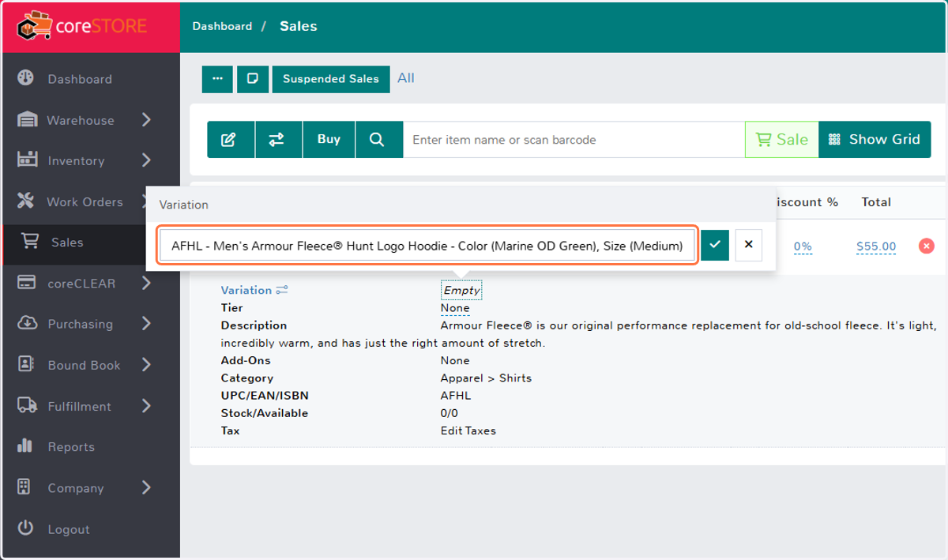Viewport: 948px width, 560px height.
Task: Click the coreSTORE logo
Action: point(81,25)
